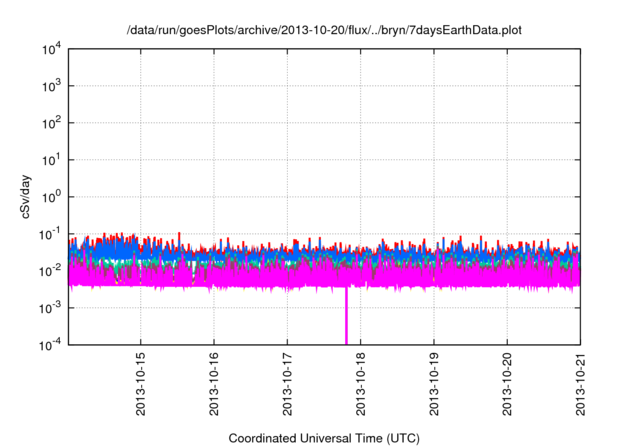Screen dimensions: 640x448
Task: Click the 10^3 y-axis tick label
Action: click(52, 86)
